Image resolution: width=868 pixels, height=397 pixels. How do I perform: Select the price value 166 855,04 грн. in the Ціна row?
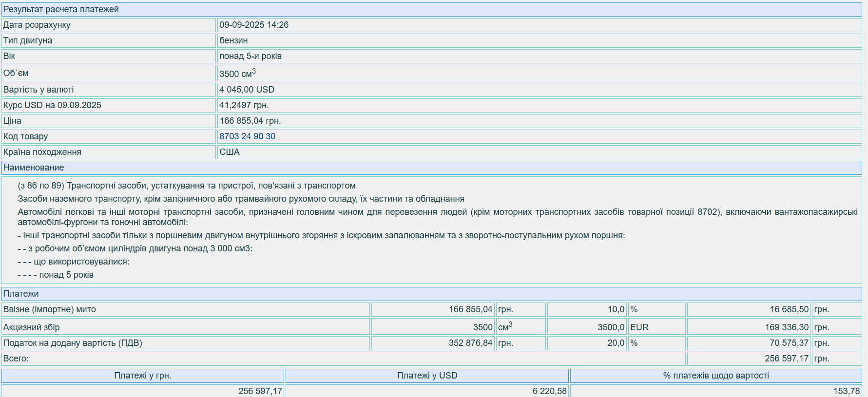pyautogui.click(x=250, y=121)
